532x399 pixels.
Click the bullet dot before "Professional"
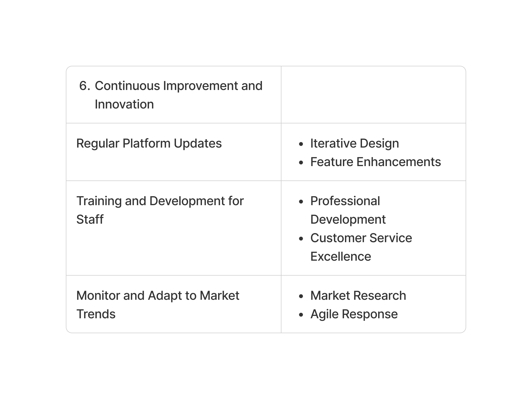301,202
